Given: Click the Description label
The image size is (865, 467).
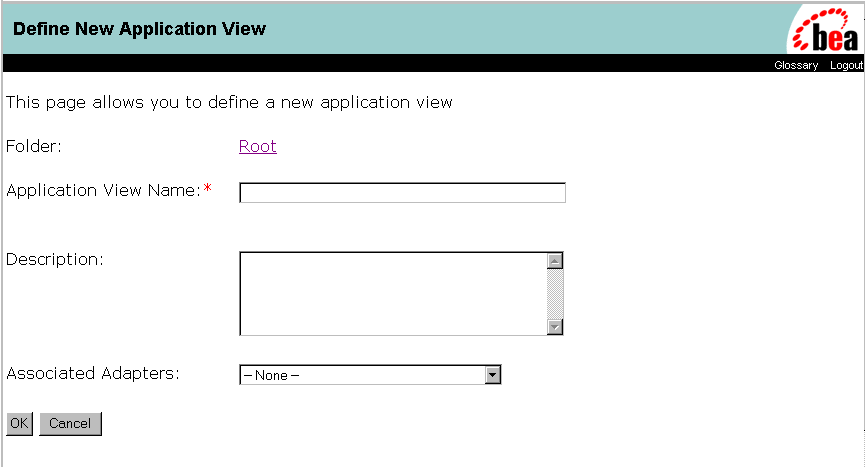Looking at the screenshot, I should (55, 260).
